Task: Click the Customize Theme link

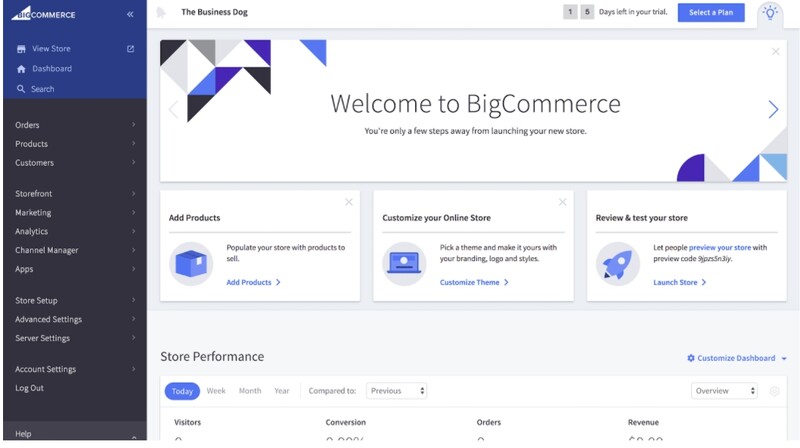Action: [x=474, y=282]
